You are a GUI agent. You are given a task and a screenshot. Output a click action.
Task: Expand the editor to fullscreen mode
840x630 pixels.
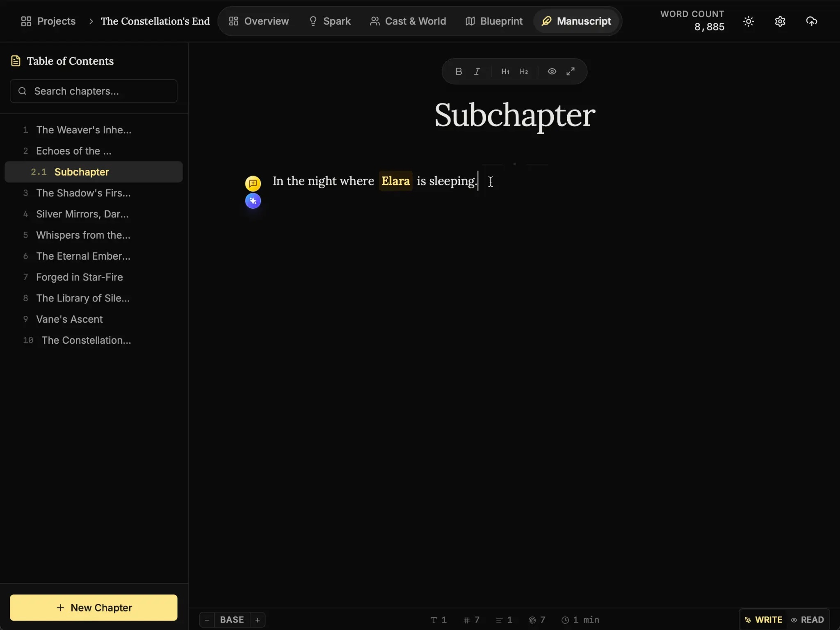pyautogui.click(x=571, y=71)
